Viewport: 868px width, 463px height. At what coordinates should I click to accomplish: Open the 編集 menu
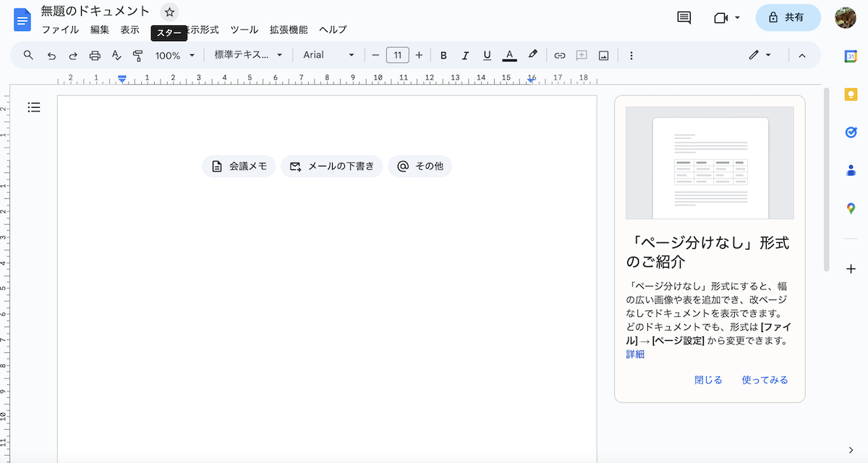tap(100, 30)
